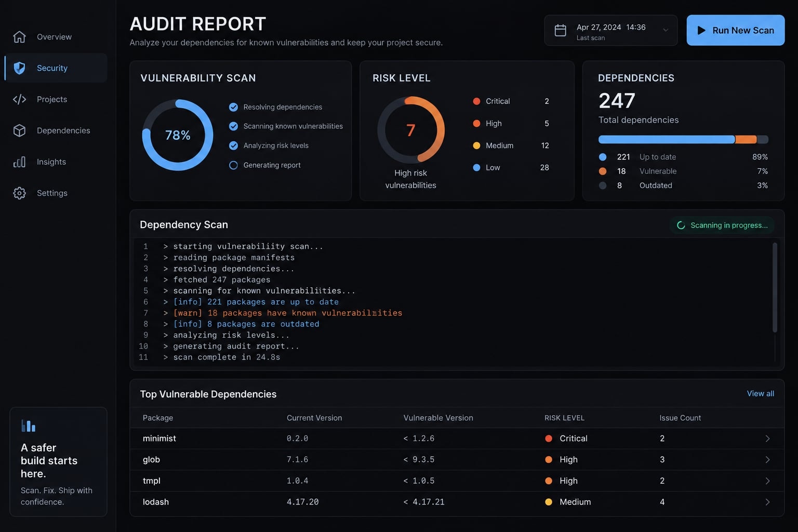Click the bar chart icon in promo card
Image resolution: width=798 pixels, height=532 pixels.
tap(28, 425)
